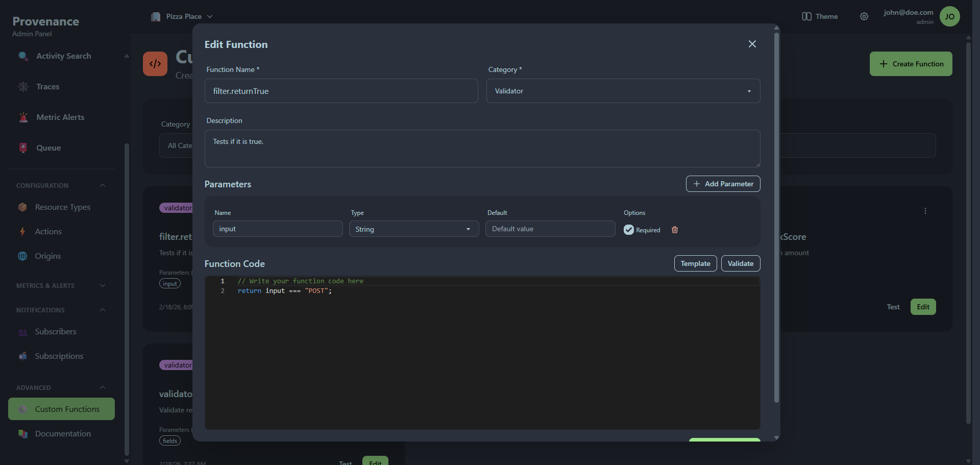Delete the input parameter with trash icon
This screenshot has height=465, width=980.
pyautogui.click(x=674, y=230)
